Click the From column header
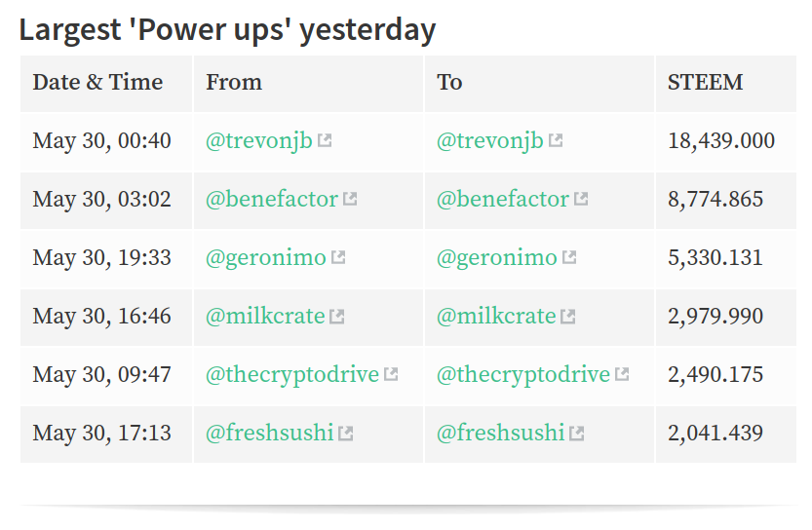Image resolution: width=812 pixels, height=530 pixels. click(309, 84)
